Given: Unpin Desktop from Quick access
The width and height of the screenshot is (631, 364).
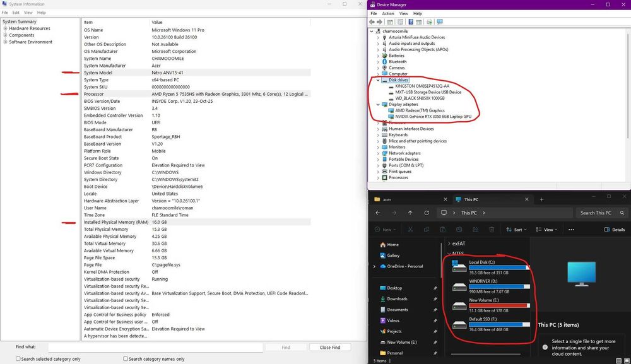Looking at the screenshot, I should [435, 288].
